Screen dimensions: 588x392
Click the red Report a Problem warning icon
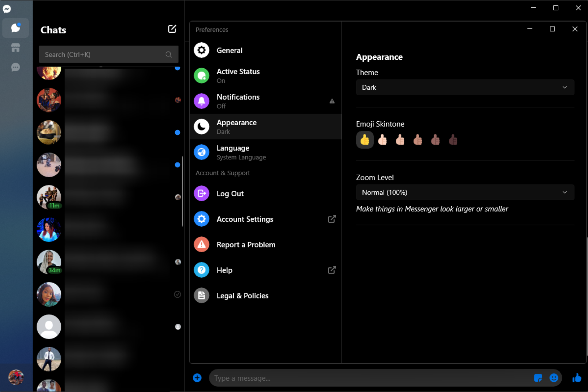(x=202, y=244)
